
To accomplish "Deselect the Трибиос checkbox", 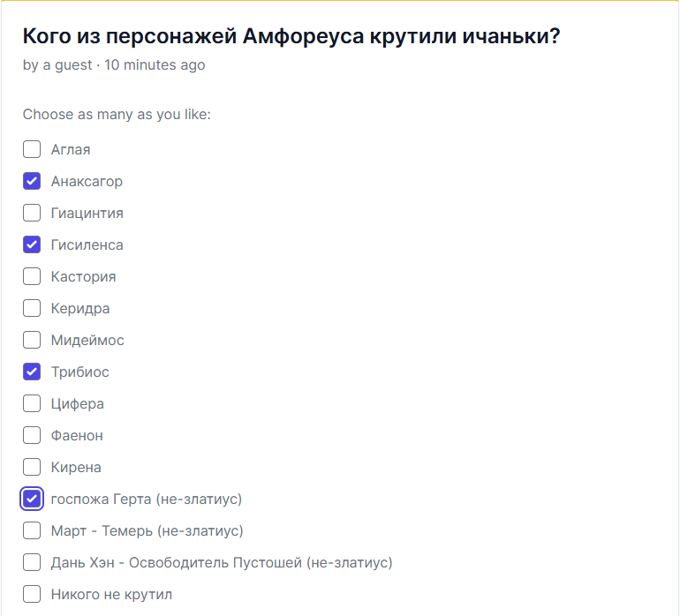I will tap(32, 372).
